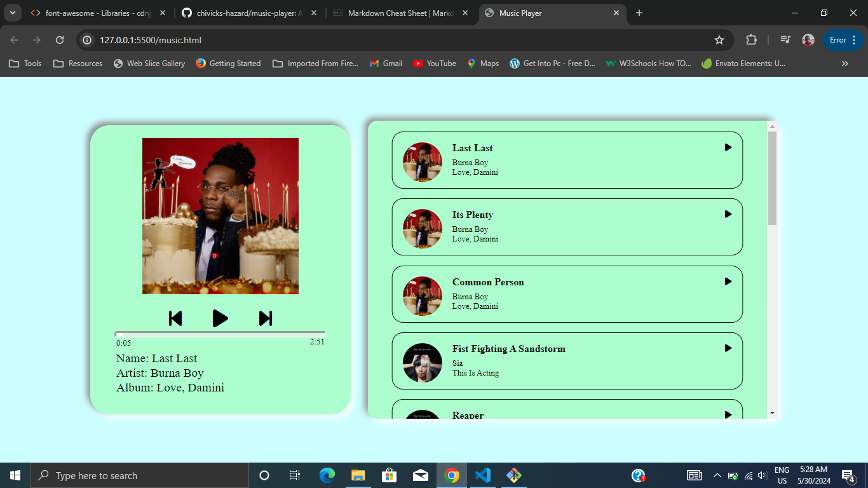
Task: Show more bookmarks chevron
Action: 845,64
